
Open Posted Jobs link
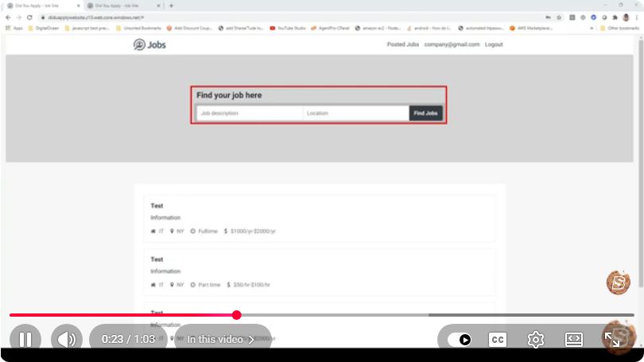(402, 45)
